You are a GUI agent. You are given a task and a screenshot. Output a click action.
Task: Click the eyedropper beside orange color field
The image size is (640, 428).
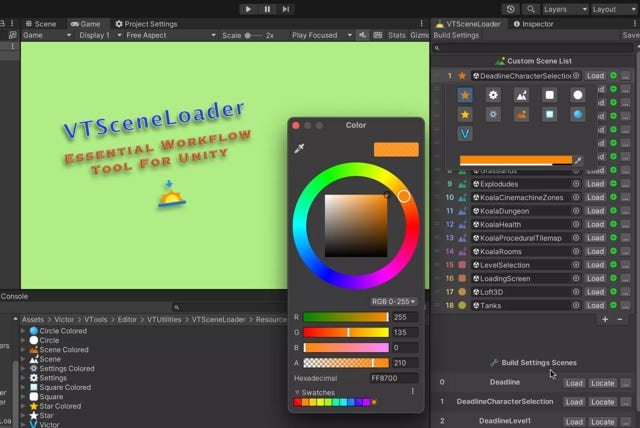coord(578,161)
